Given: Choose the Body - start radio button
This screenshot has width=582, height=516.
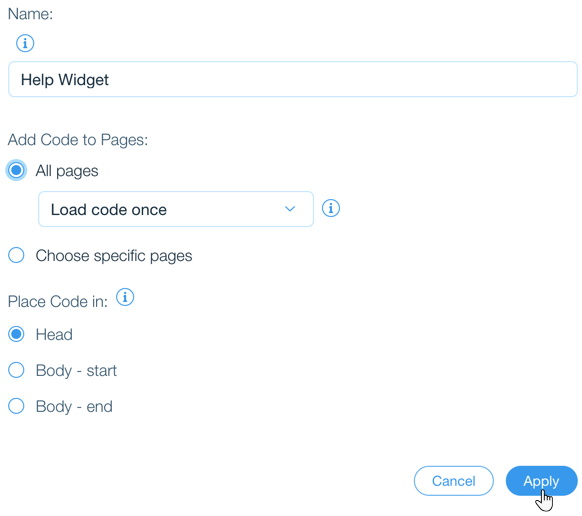Looking at the screenshot, I should coord(16,370).
